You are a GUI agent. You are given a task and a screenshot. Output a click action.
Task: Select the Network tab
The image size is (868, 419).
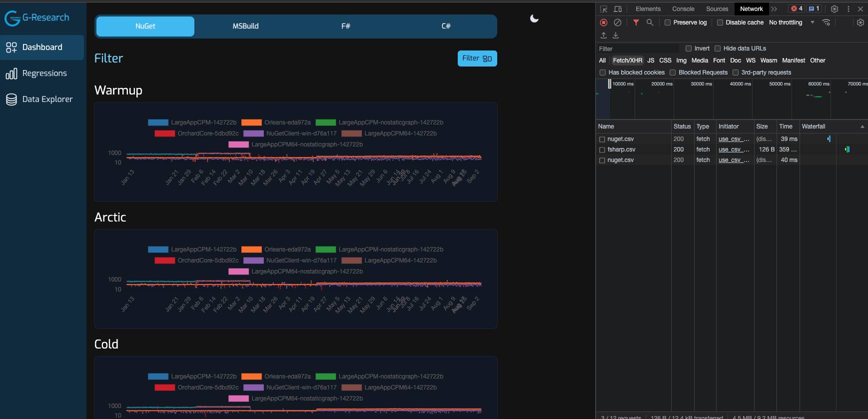tap(751, 9)
